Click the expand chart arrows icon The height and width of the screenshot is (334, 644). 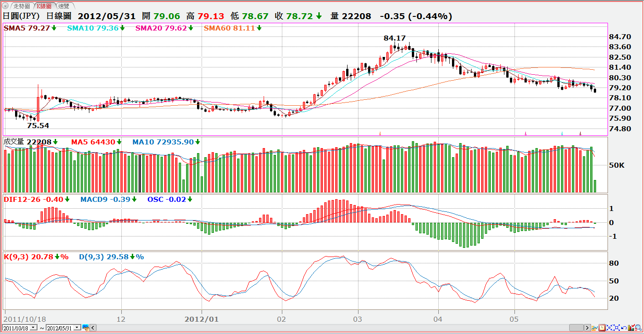pyautogui.click(x=617, y=328)
